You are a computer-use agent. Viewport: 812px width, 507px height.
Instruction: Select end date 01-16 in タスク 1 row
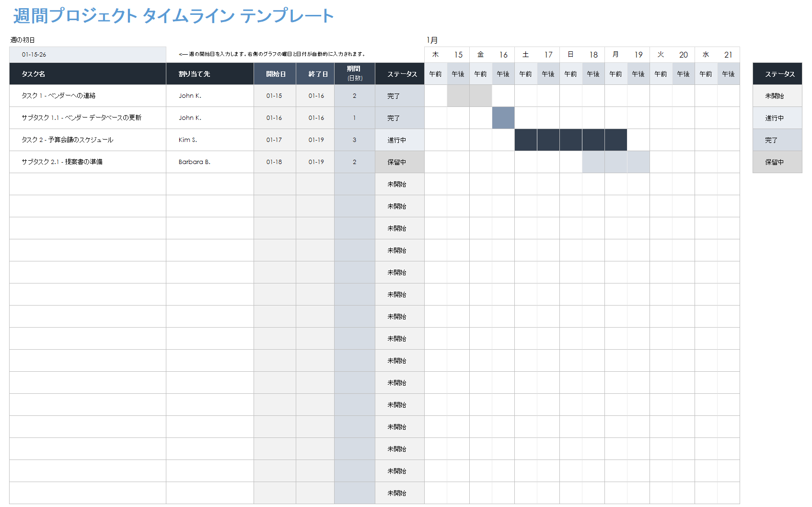pyautogui.click(x=315, y=96)
